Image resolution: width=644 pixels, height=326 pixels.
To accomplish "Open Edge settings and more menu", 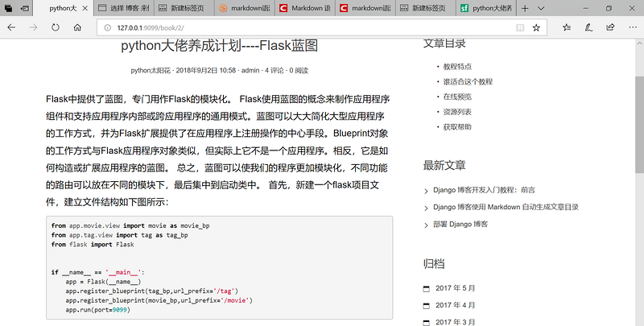I will [x=633, y=27].
